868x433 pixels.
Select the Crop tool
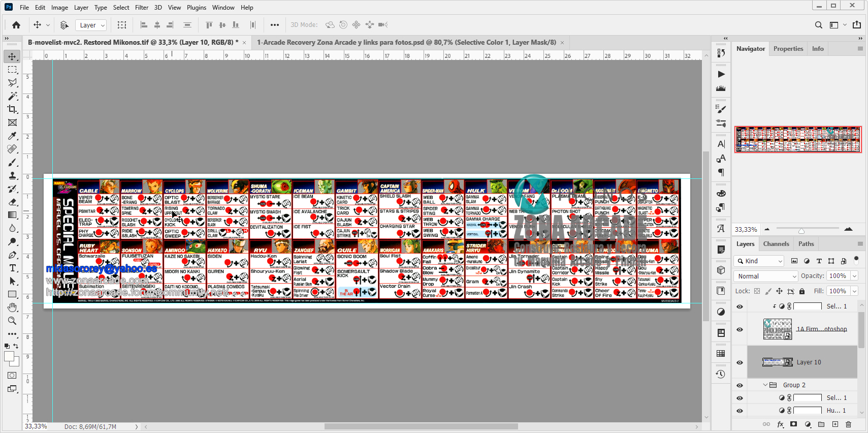[x=12, y=109]
